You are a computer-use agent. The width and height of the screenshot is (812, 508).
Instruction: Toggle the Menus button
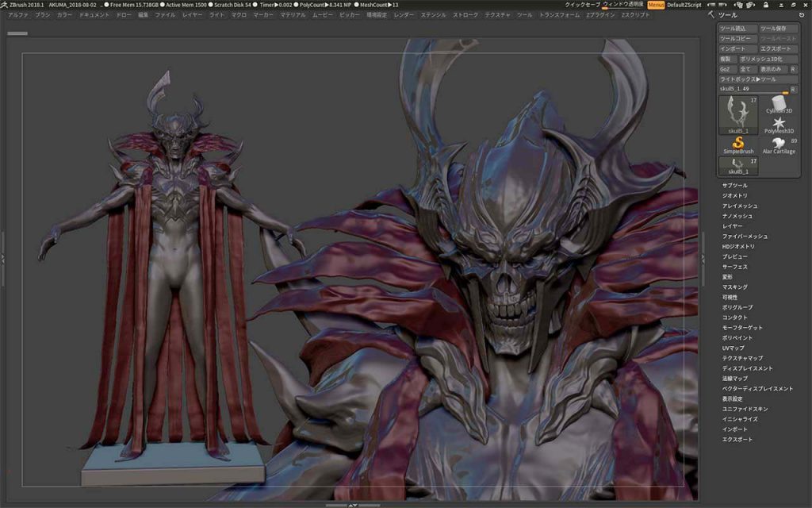(656, 5)
